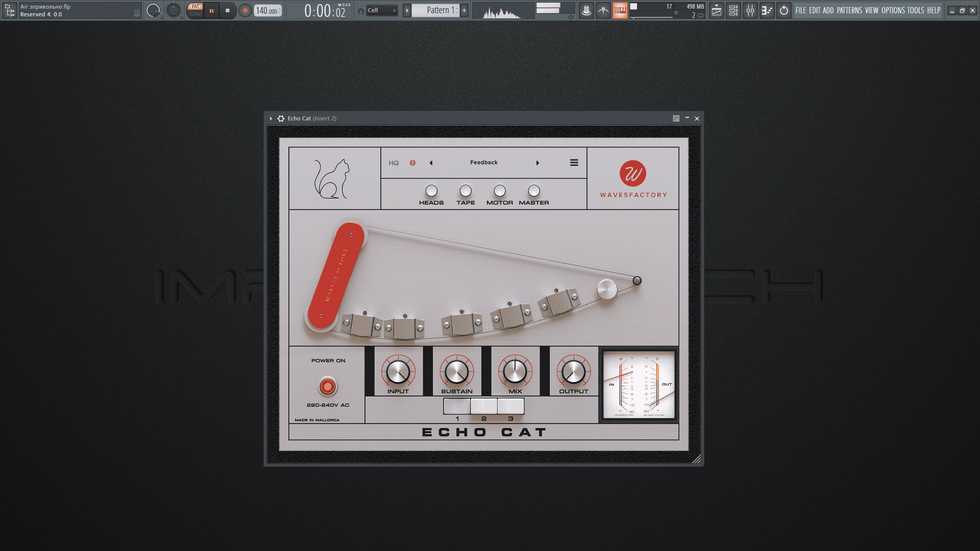Image resolution: width=980 pixels, height=551 pixels.
Task: Open the ADD menu
Action: pyautogui.click(x=828, y=10)
